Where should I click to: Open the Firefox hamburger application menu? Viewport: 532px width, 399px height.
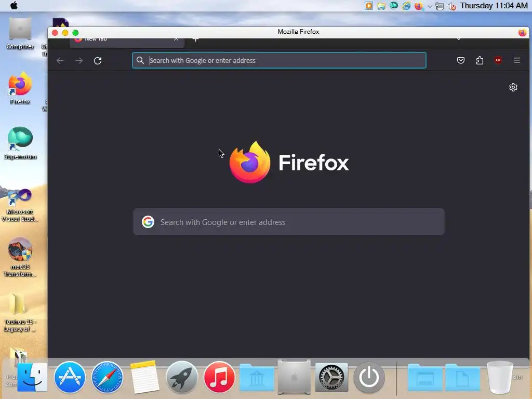517,60
